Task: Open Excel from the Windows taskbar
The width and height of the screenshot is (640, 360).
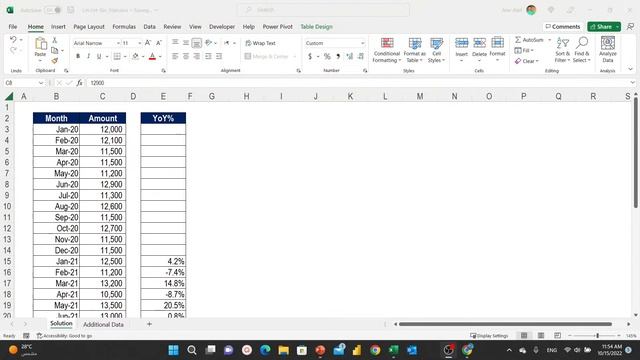Action: [393, 350]
